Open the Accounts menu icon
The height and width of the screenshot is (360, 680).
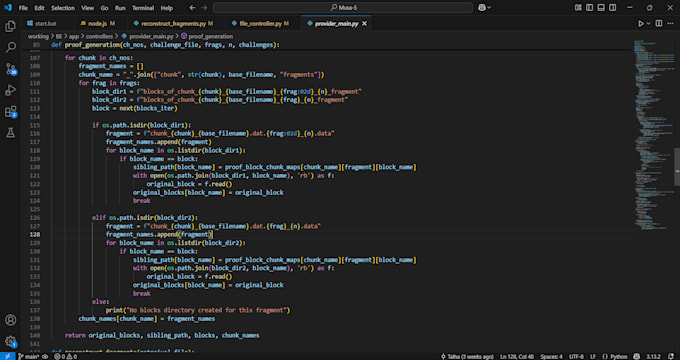(10, 320)
